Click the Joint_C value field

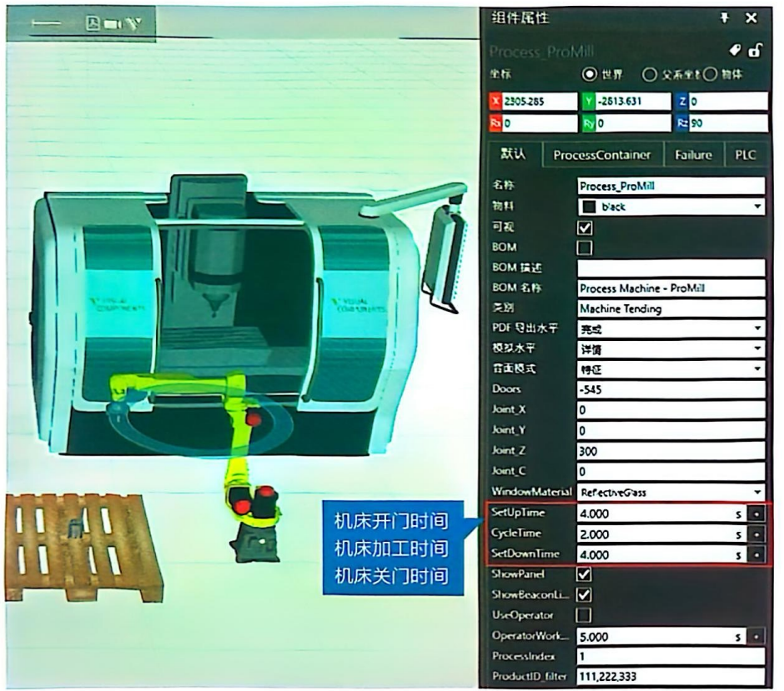(x=671, y=471)
